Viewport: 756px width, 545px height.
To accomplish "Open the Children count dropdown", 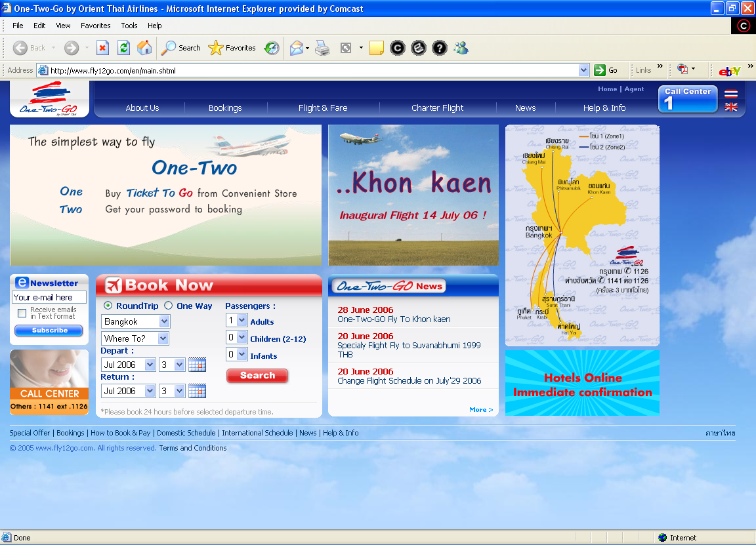I will pyautogui.click(x=237, y=337).
